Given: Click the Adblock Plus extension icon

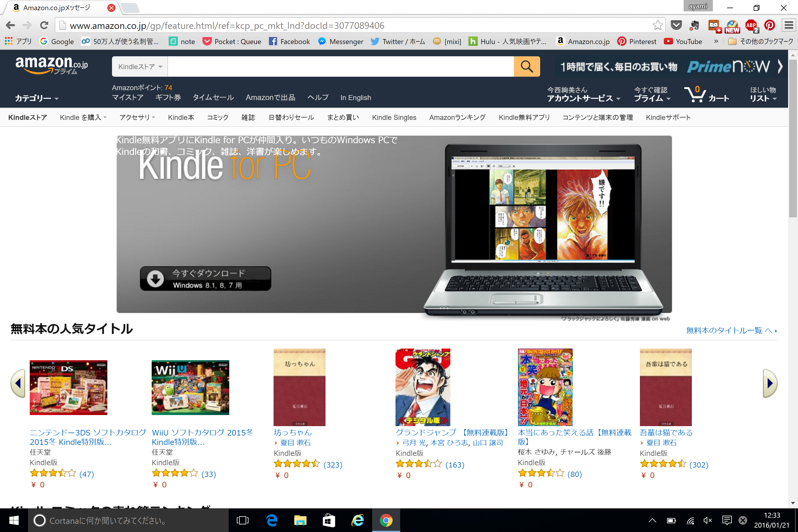Looking at the screenshot, I should coord(751,25).
